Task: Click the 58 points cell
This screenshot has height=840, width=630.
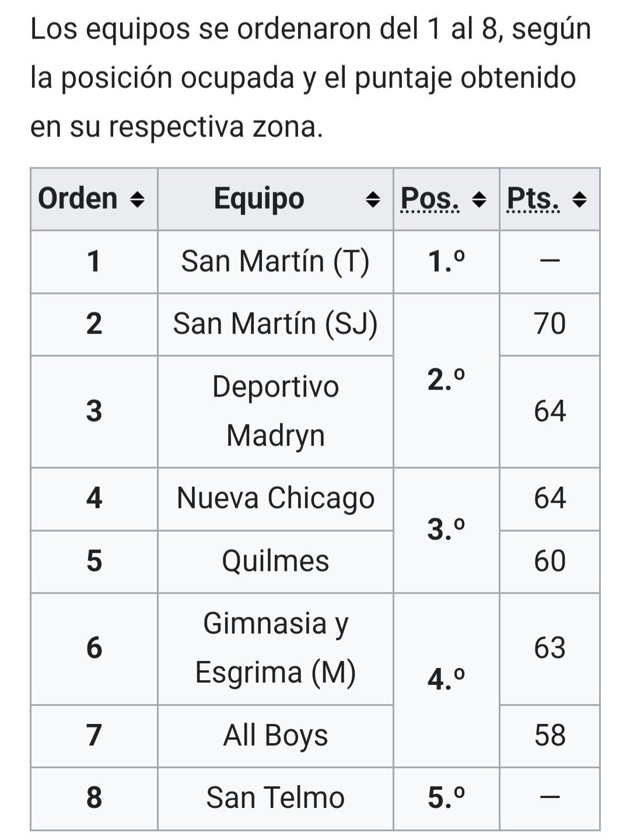Action: coord(549,736)
